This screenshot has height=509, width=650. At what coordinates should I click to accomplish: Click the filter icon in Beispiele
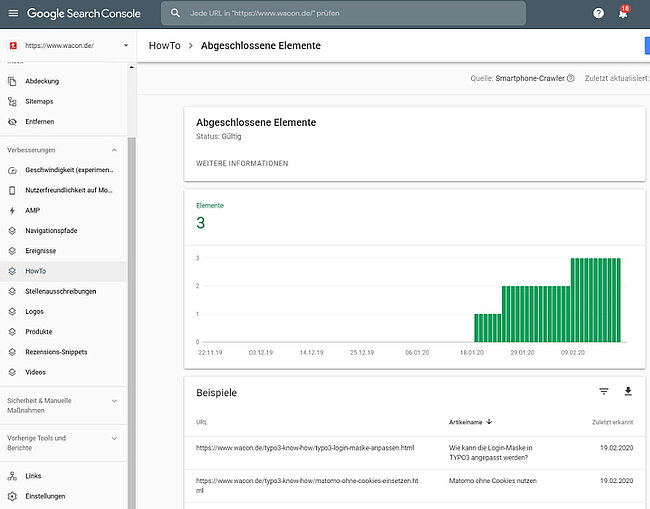click(603, 392)
